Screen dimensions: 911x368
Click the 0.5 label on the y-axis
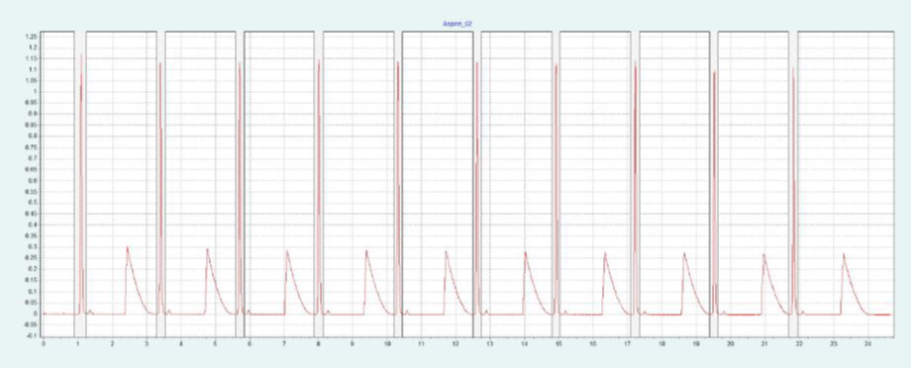(33, 202)
